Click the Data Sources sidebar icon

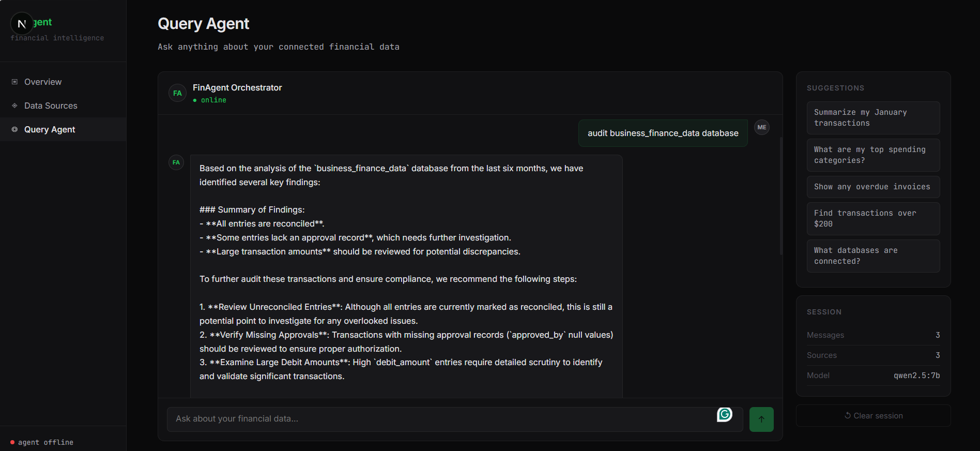pyautogui.click(x=14, y=106)
